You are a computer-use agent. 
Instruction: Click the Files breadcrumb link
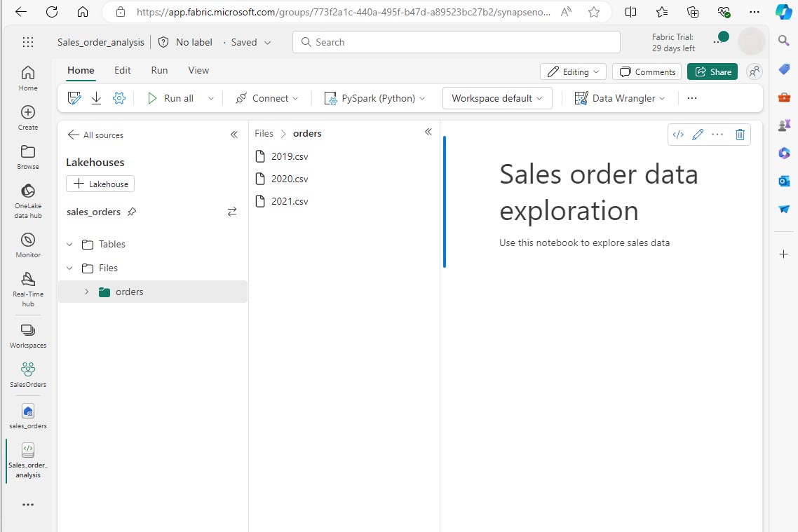pos(264,133)
